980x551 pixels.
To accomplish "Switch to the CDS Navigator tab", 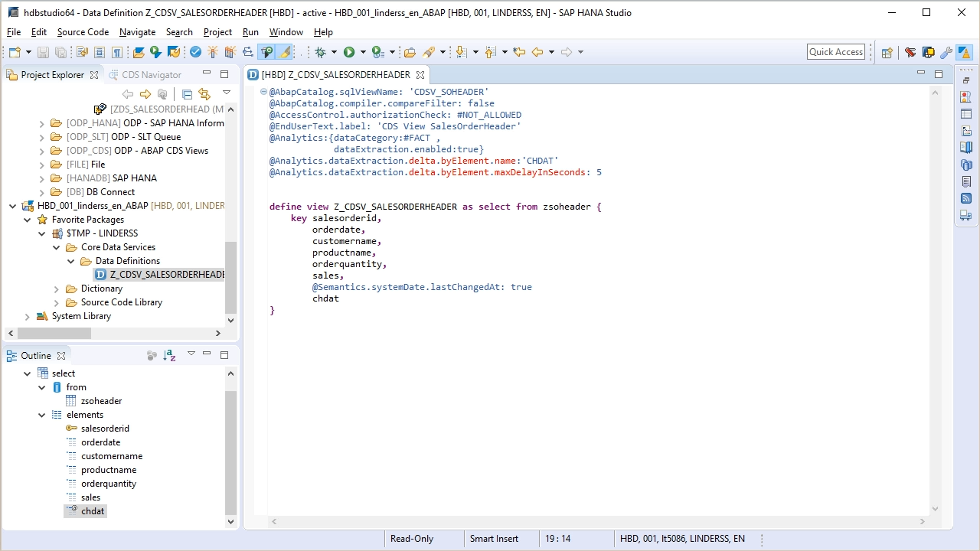I will [x=144, y=75].
